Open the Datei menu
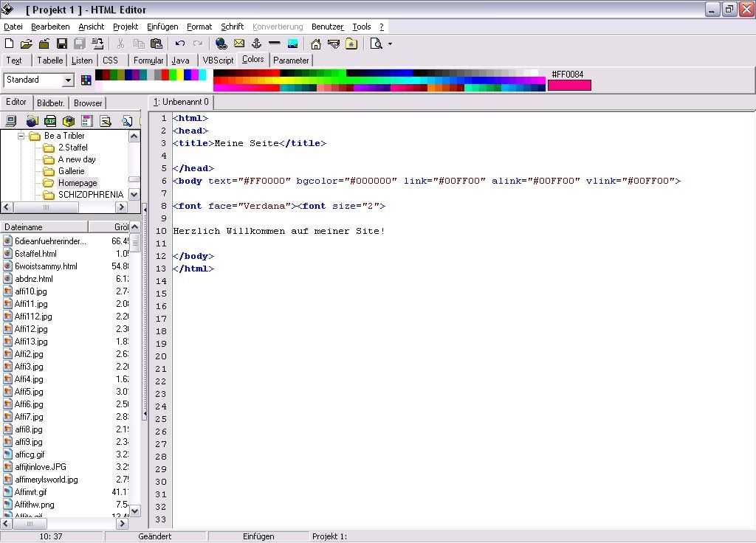756x543 pixels. (x=13, y=27)
